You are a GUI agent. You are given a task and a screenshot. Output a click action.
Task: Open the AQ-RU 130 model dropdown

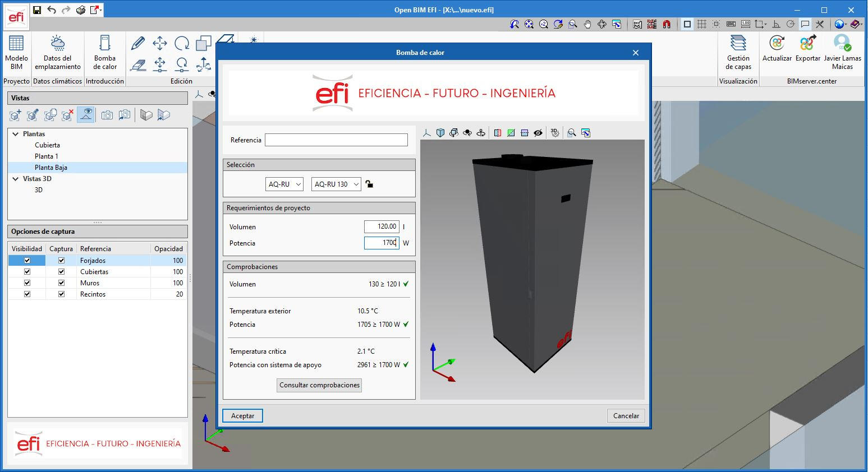click(x=336, y=184)
